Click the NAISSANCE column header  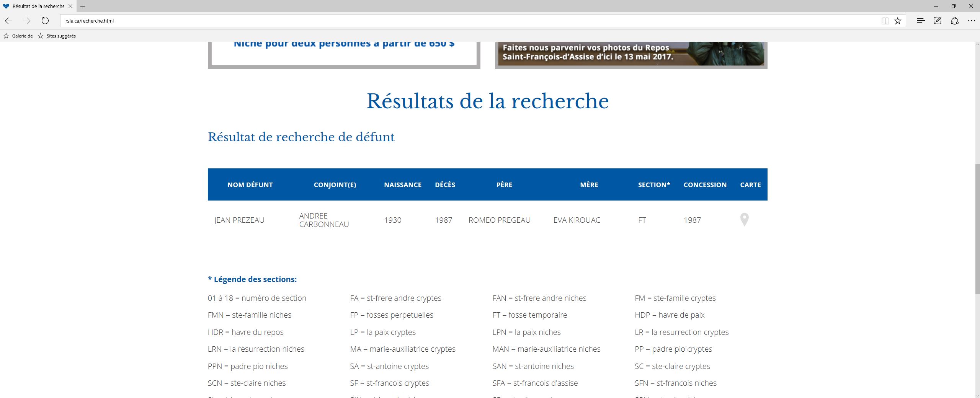pos(403,185)
